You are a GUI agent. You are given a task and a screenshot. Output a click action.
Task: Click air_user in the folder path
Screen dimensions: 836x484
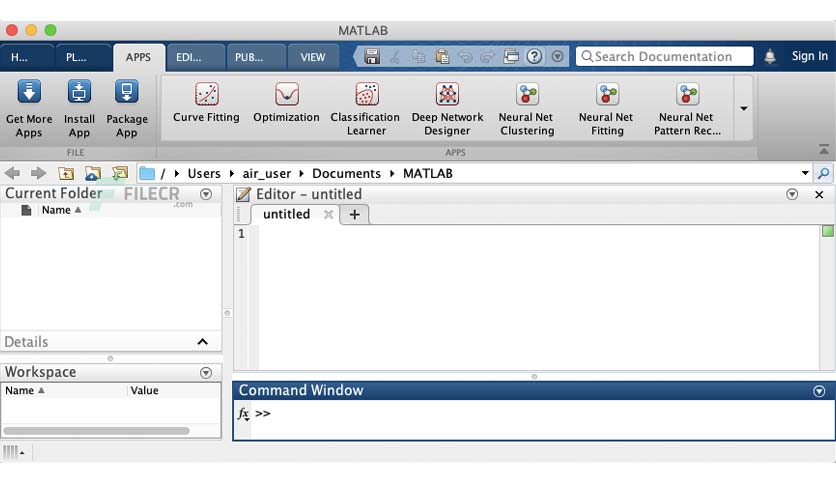(267, 173)
